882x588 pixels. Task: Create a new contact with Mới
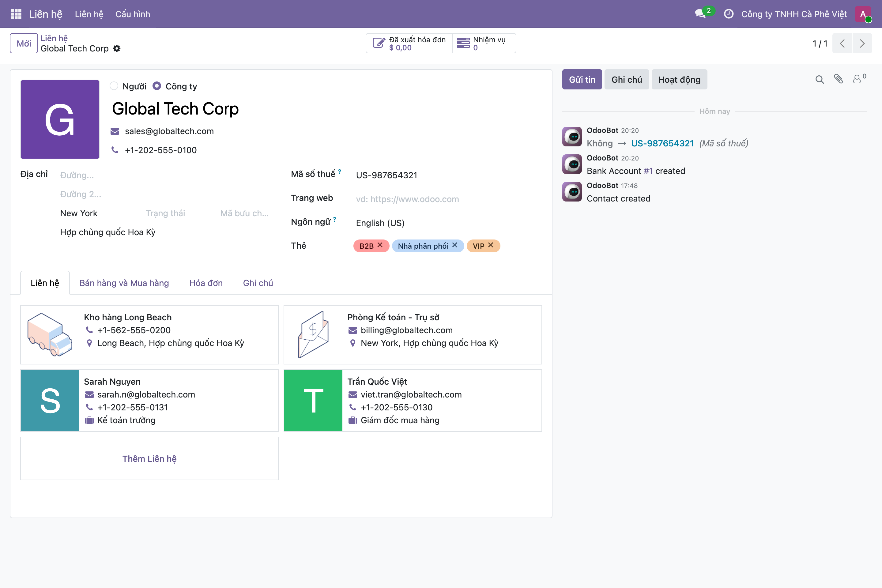pos(24,43)
